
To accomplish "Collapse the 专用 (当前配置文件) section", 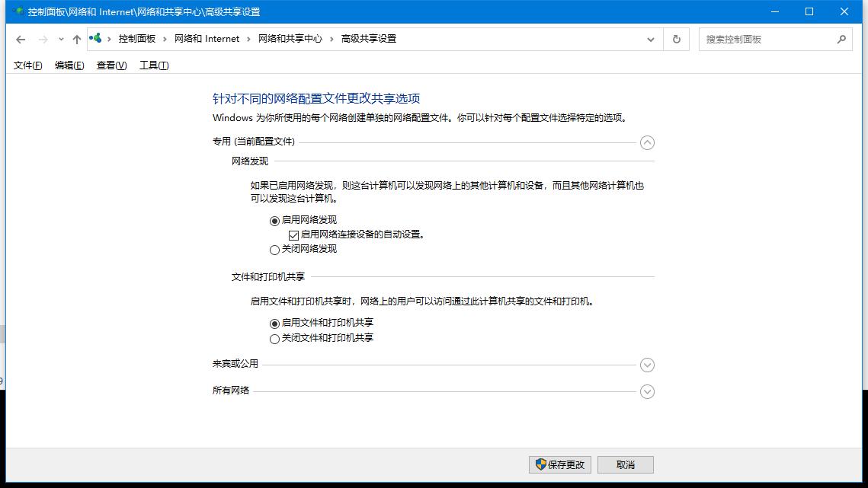I will tap(647, 142).
